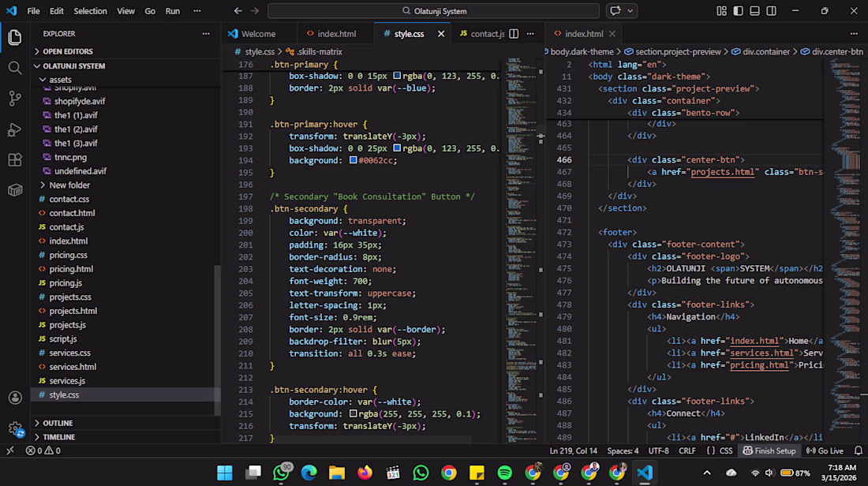Open the Run and Debug view
The image size is (868, 486).
click(14, 129)
